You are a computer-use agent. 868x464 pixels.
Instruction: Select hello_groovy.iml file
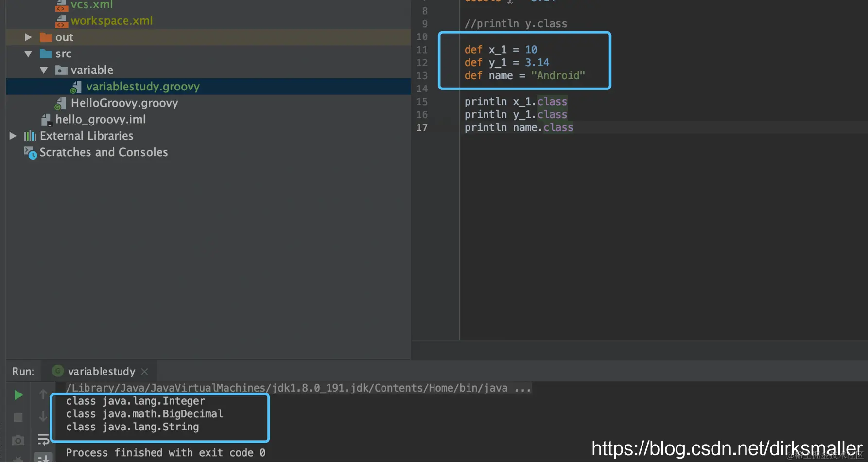[x=101, y=120]
